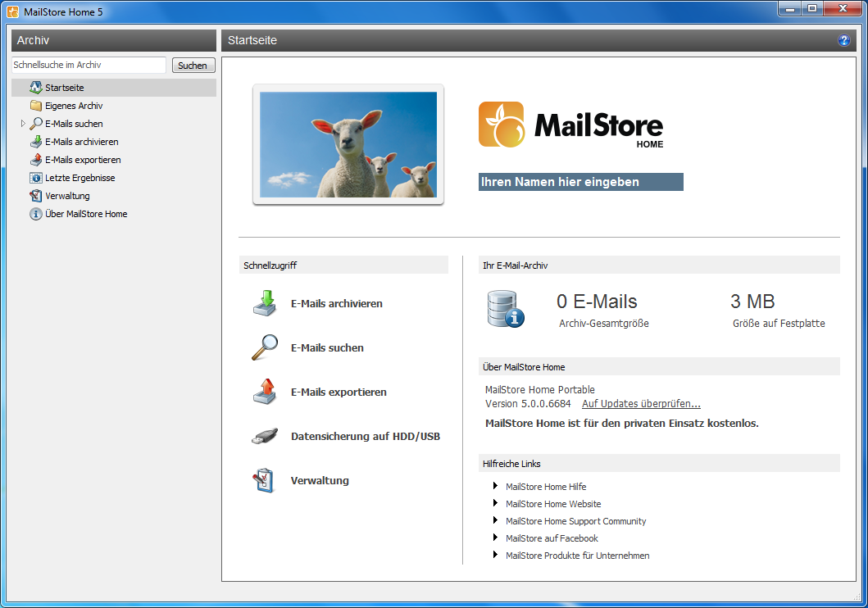
Task: Click the Version 5.0.0.6684 text
Action: point(528,404)
